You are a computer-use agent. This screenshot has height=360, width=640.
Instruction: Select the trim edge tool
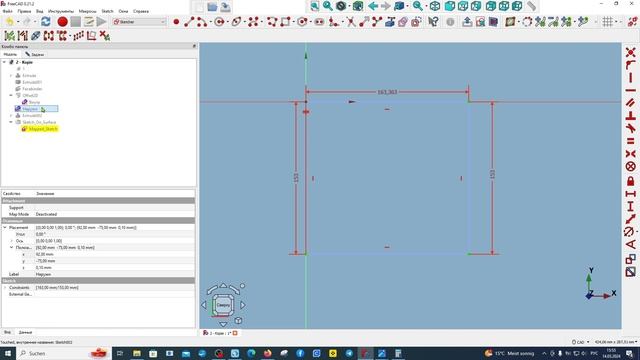click(351, 22)
